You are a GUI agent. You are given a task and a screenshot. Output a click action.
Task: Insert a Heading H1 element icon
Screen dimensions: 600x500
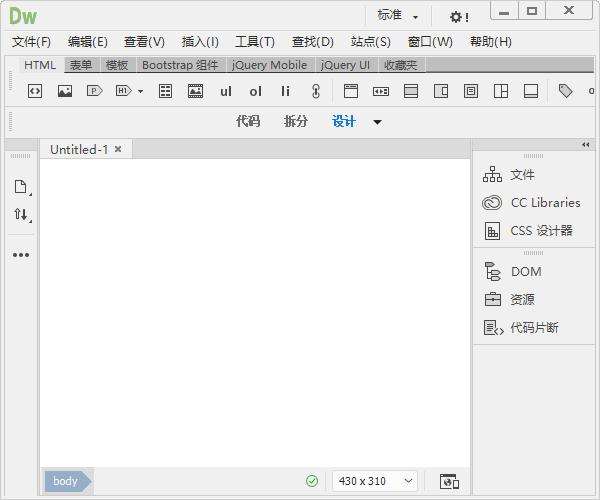point(124,91)
